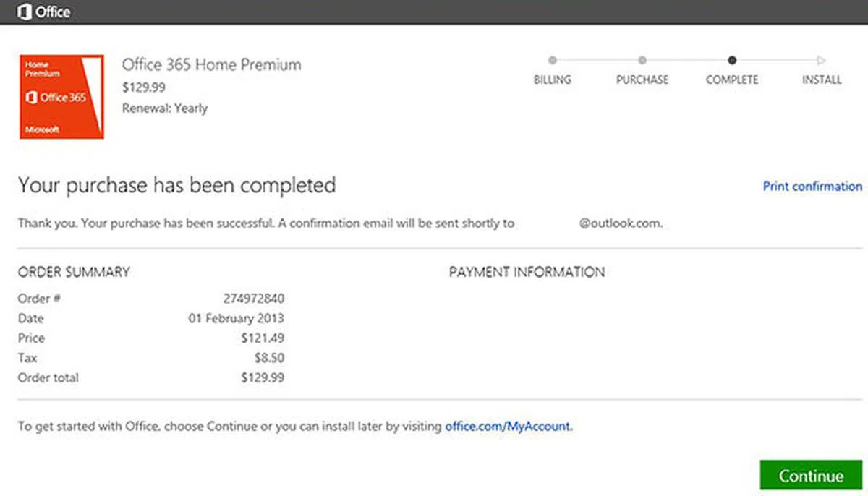Screen dimensions: 868x496
Task: Click the Complete step dot
Action: coord(732,61)
